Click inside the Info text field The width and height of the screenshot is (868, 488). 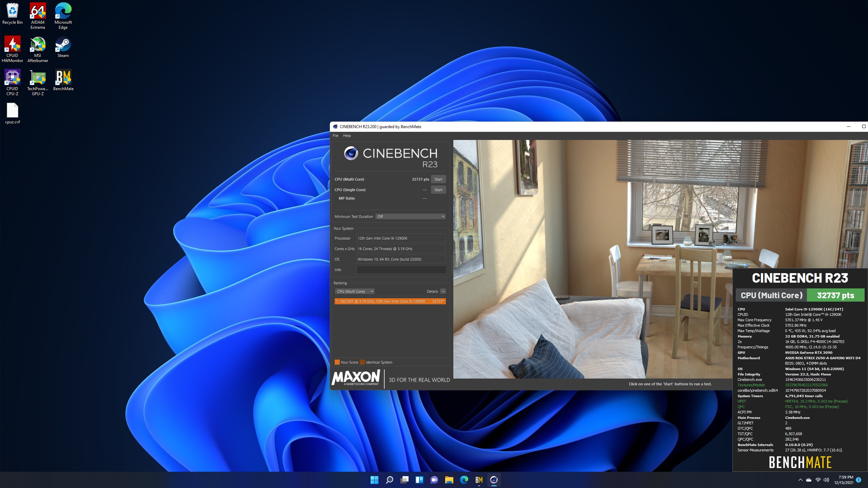click(401, 269)
